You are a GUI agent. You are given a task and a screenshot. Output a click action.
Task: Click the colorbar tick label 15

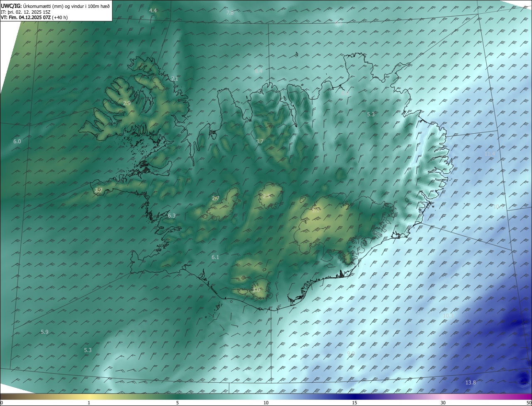click(x=355, y=403)
